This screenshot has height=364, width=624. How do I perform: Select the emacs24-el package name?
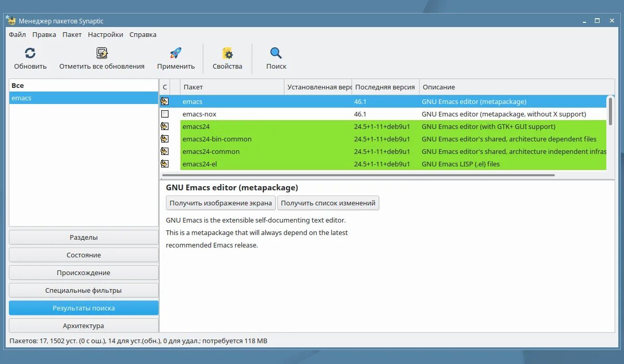pos(200,164)
